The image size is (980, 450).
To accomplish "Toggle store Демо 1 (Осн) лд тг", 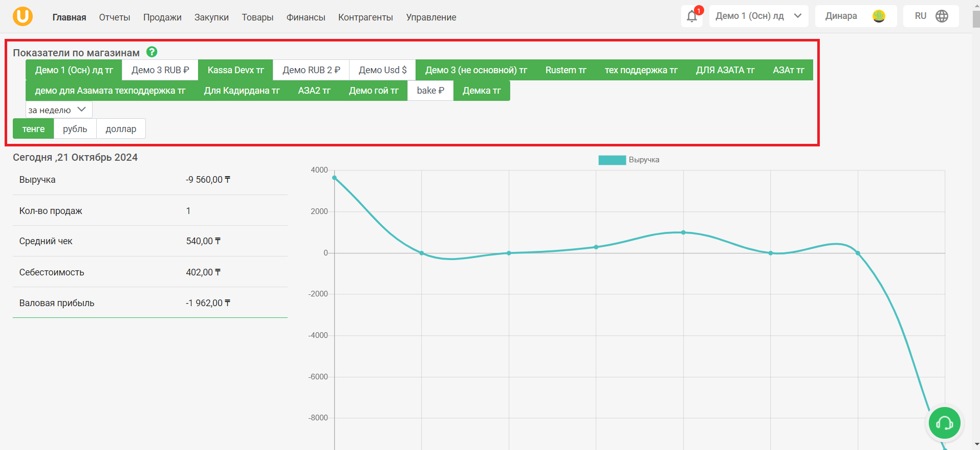I will coord(74,70).
